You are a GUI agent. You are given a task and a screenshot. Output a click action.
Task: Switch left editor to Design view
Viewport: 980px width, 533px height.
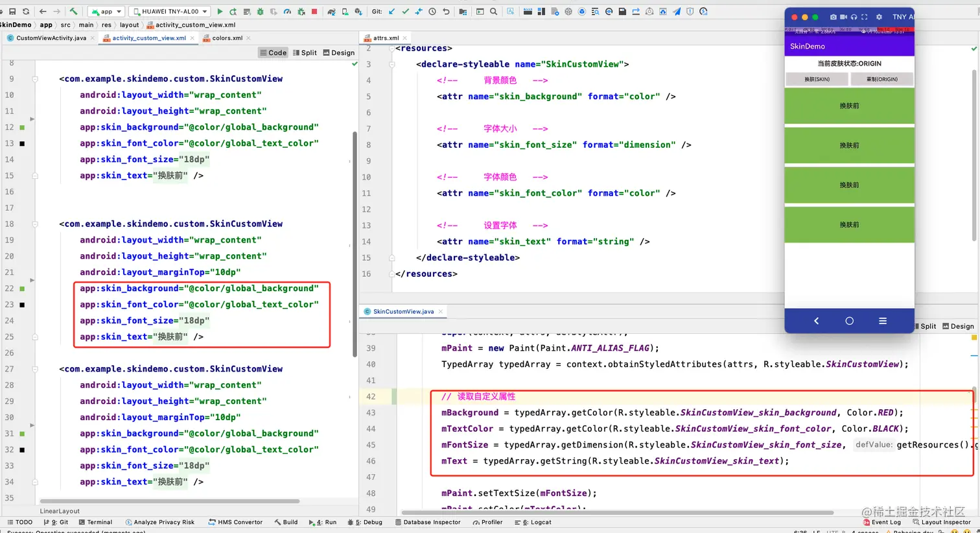click(339, 53)
